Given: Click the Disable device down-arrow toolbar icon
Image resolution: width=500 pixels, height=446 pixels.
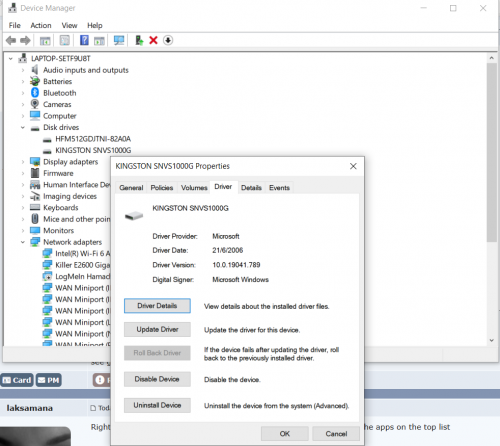Looking at the screenshot, I should [x=168, y=40].
